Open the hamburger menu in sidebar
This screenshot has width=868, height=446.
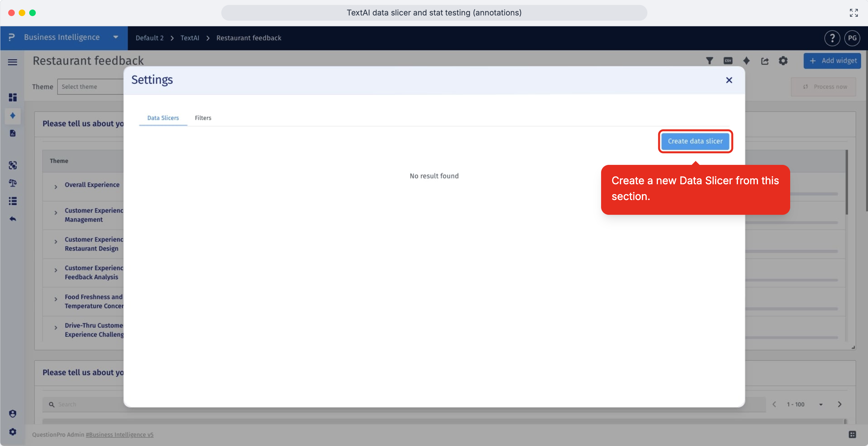(12, 62)
